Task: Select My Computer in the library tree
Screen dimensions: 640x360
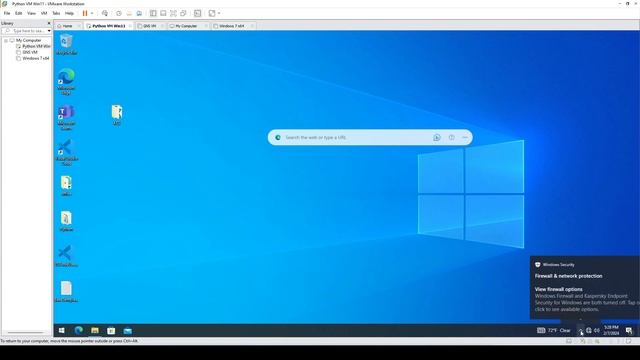Action: click(28, 40)
